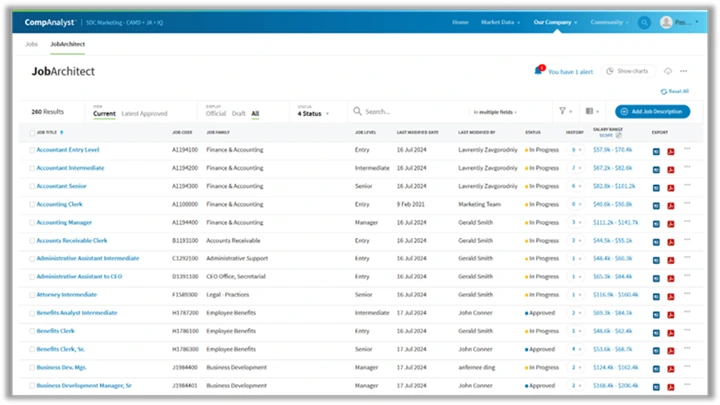720x405 pixels.
Task: Open Accounting Manager job title link
Action: [64, 223]
